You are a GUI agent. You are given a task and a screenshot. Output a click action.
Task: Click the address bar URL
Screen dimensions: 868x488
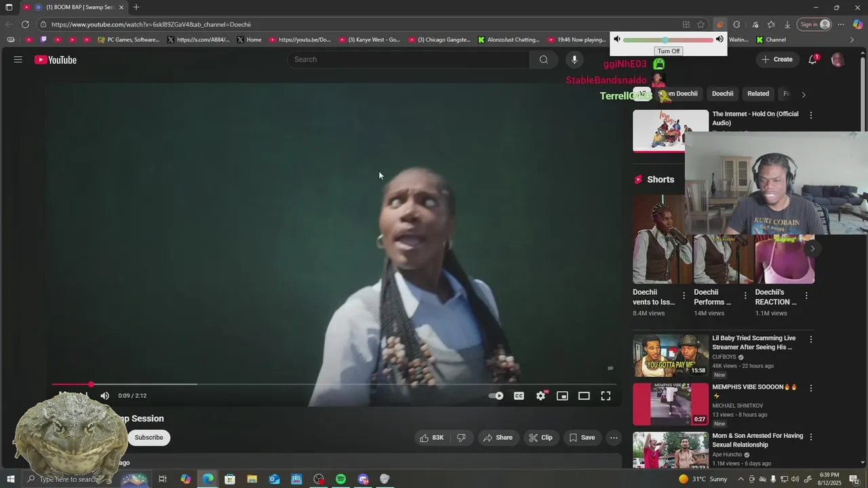(151, 24)
